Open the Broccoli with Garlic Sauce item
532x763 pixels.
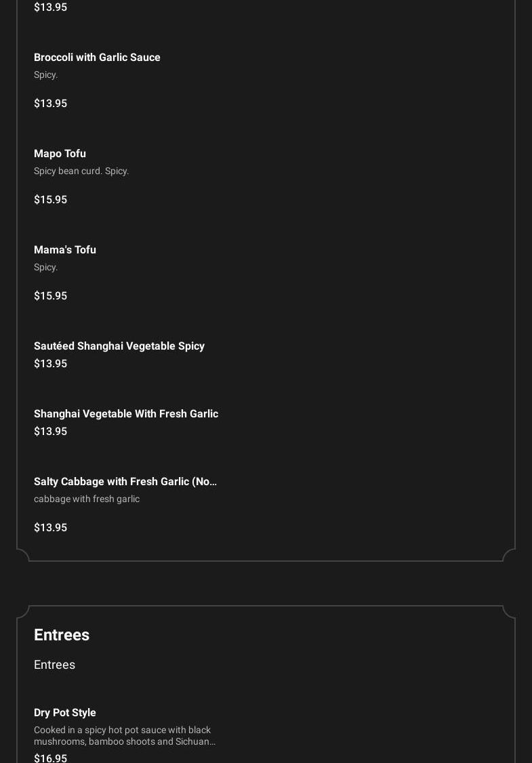point(97,58)
